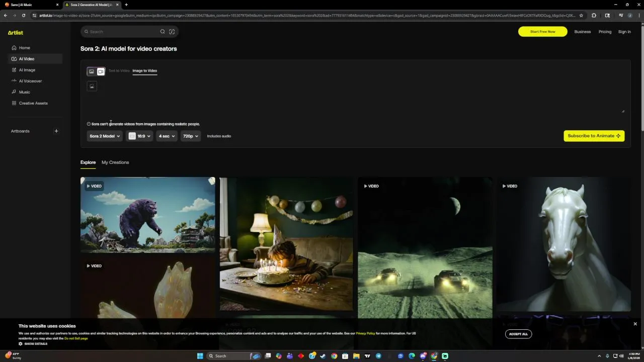Open a new browser tab
This screenshot has height=362, width=644.
click(x=126, y=5)
